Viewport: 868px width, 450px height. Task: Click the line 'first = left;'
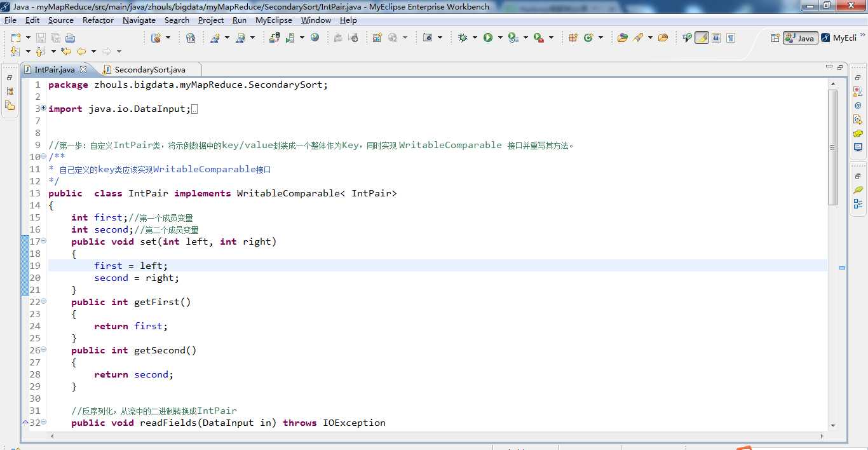[131, 266]
